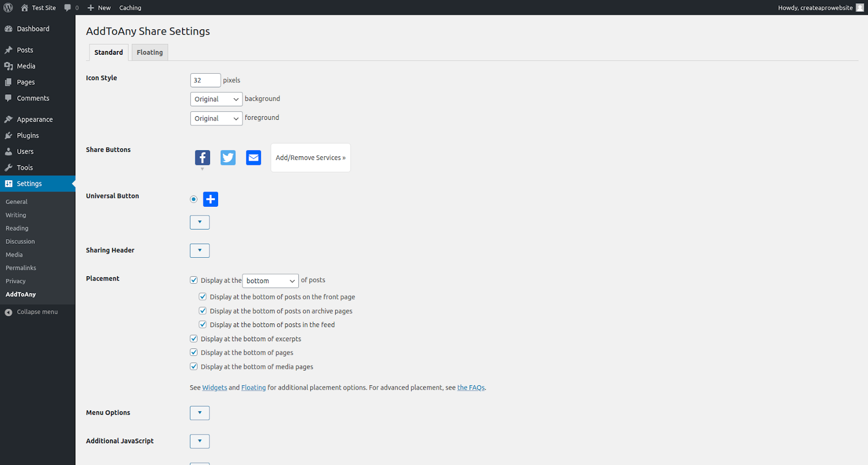Open the Writing settings submenu

pyautogui.click(x=16, y=215)
